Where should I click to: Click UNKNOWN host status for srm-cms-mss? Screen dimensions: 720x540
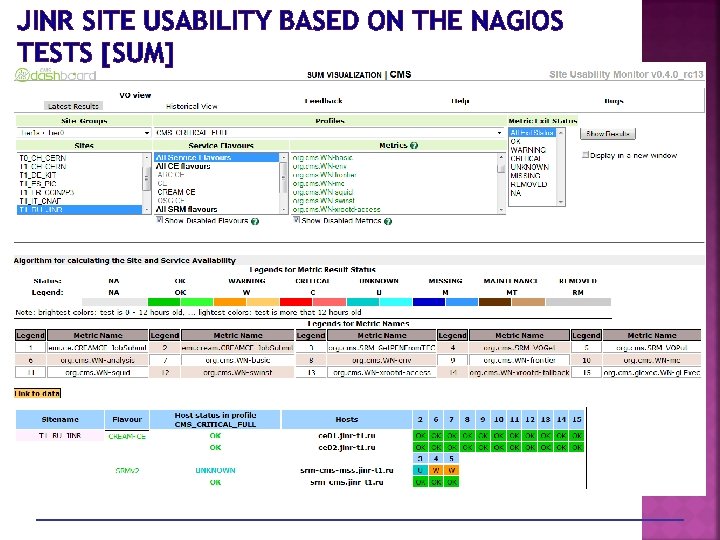pos(215,471)
